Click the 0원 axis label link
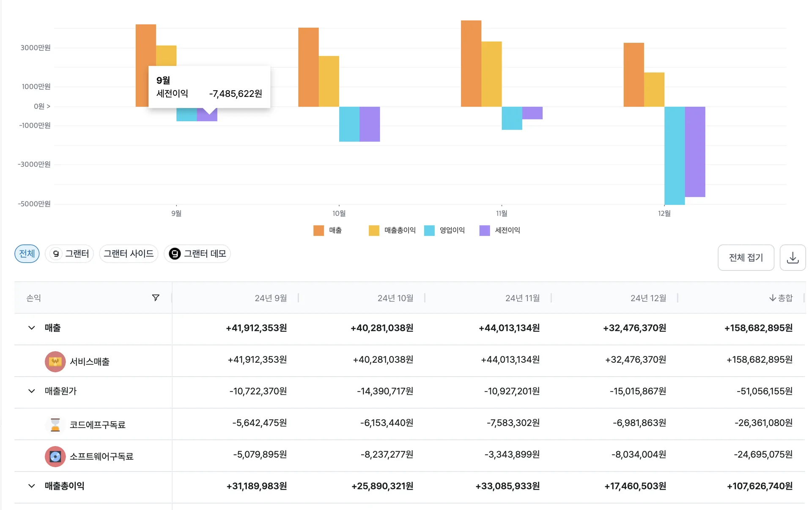812x510 pixels. click(42, 106)
